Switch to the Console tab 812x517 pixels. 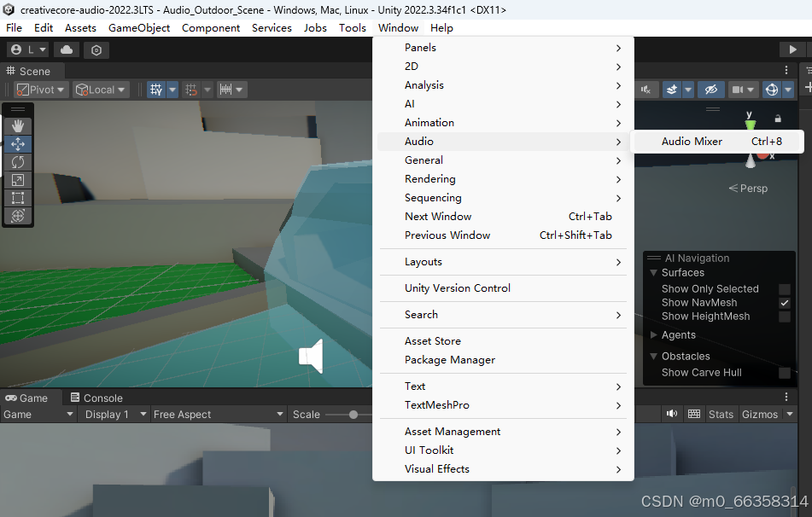pyautogui.click(x=96, y=398)
